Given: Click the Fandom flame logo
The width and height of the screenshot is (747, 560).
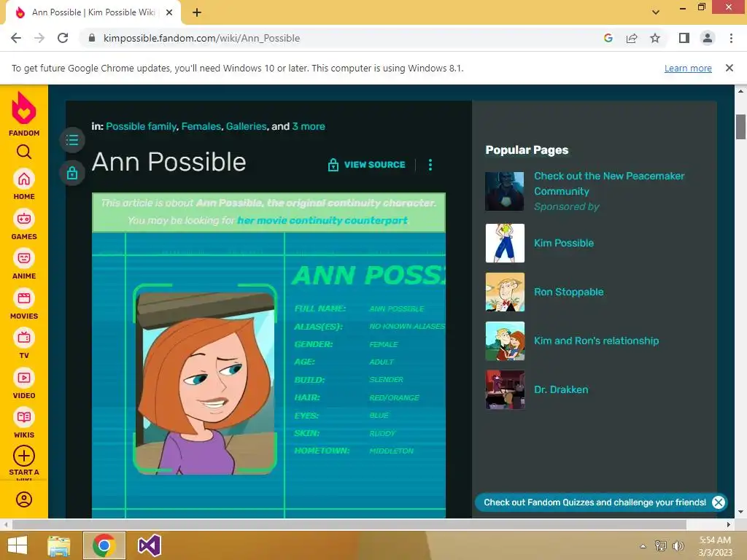Looking at the screenshot, I should point(24,108).
